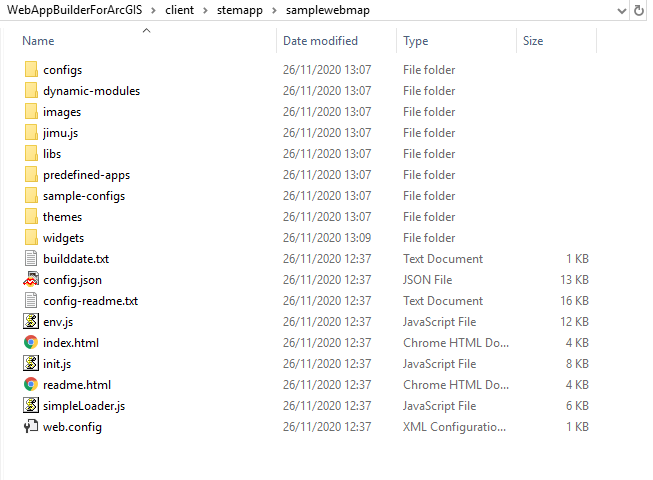Go to WebAppBuilderForArcGIS in breadcrumb
The height and width of the screenshot is (480, 653).
[x=75, y=10]
